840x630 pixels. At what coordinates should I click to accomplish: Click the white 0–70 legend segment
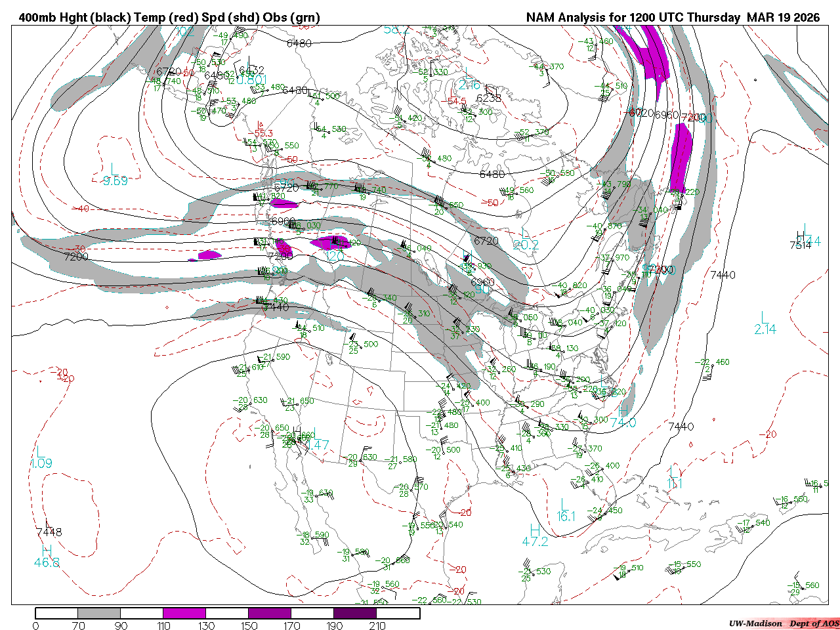coord(56,613)
